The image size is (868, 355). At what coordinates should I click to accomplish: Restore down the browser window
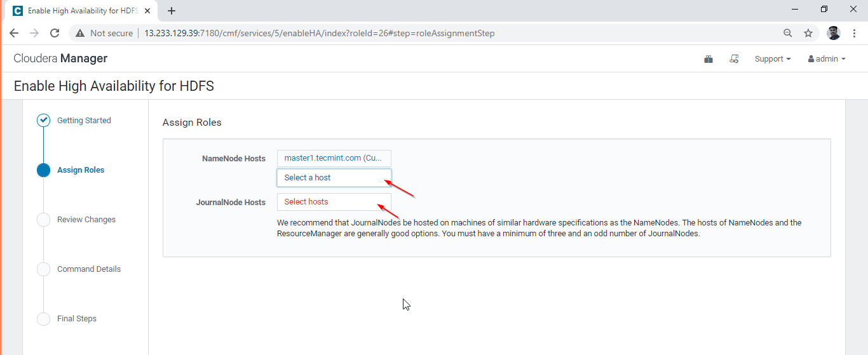click(824, 10)
